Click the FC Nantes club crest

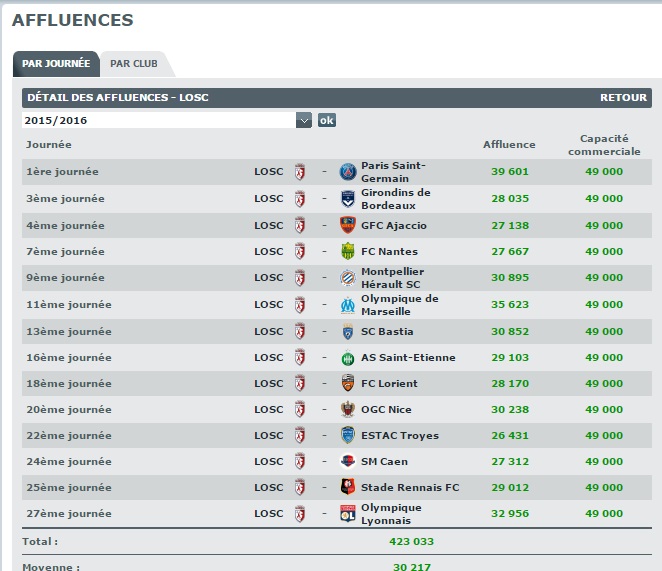(348, 251)
